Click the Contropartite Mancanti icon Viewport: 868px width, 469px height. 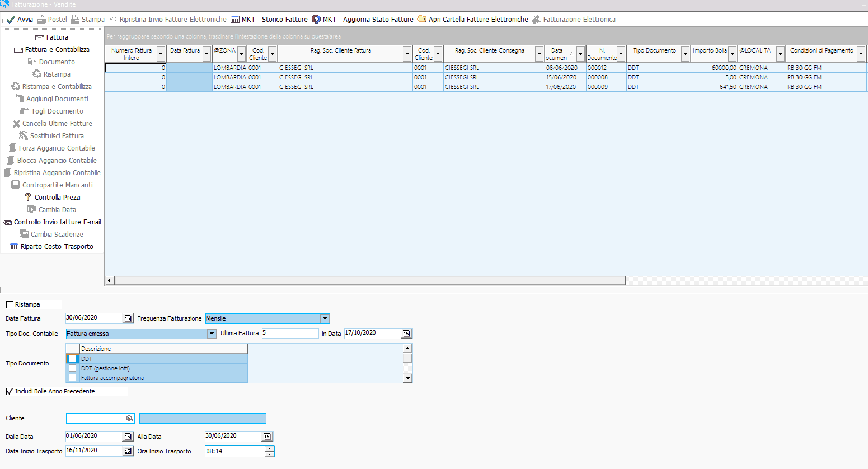(x=16, y=185)
